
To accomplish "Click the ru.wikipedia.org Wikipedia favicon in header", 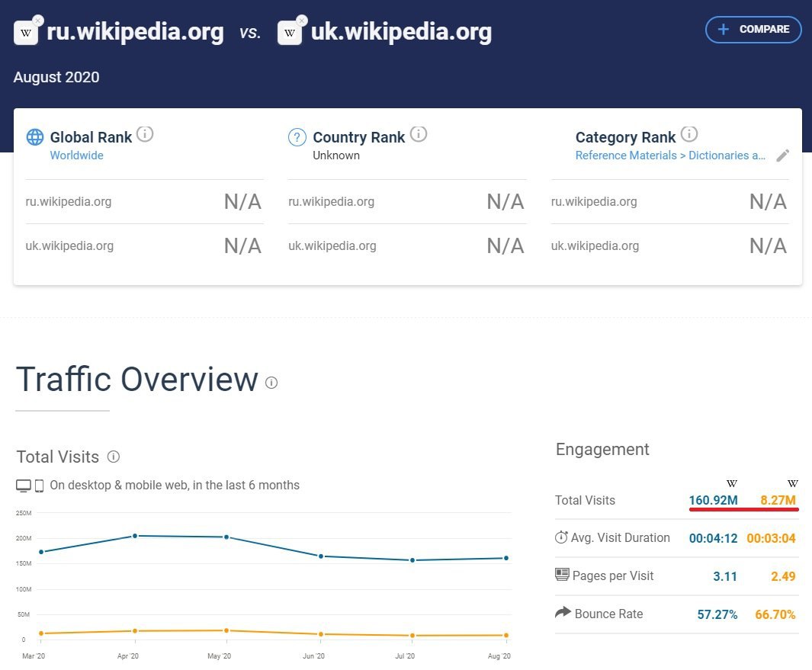I will [25, 33].
